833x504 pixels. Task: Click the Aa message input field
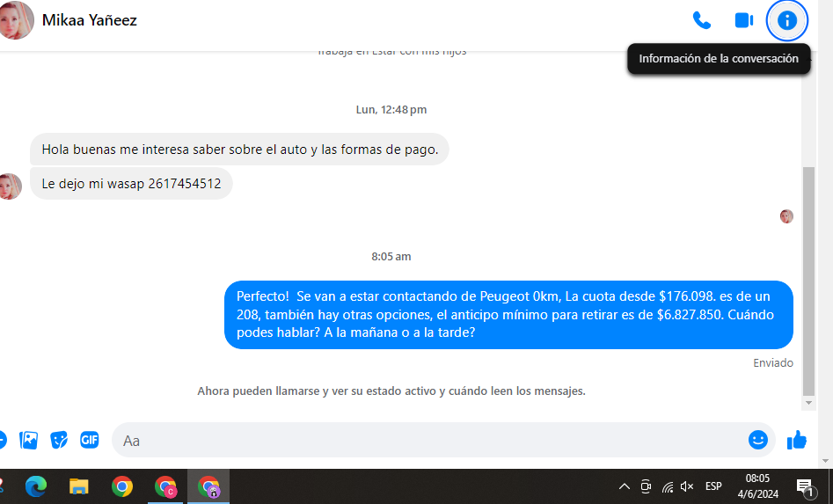[431, 440]
